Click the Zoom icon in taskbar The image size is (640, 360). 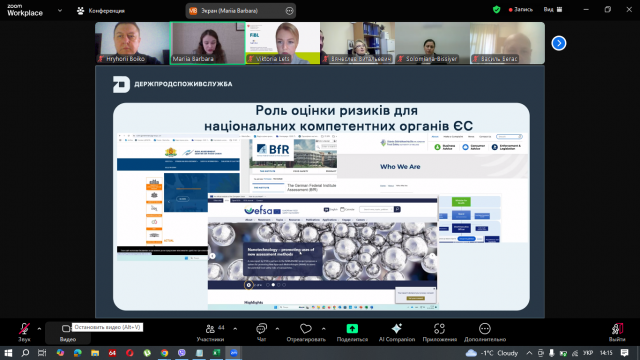(x=234, y=353)
